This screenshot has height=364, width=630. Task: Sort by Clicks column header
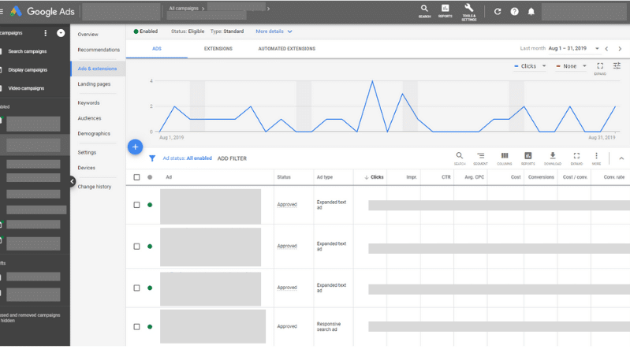[x=374, y=177]
